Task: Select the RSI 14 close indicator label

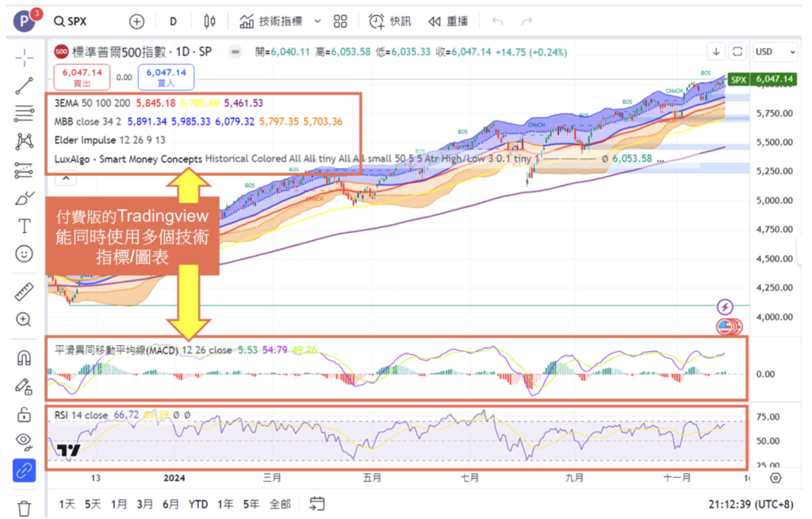Action: click(81, 415)
